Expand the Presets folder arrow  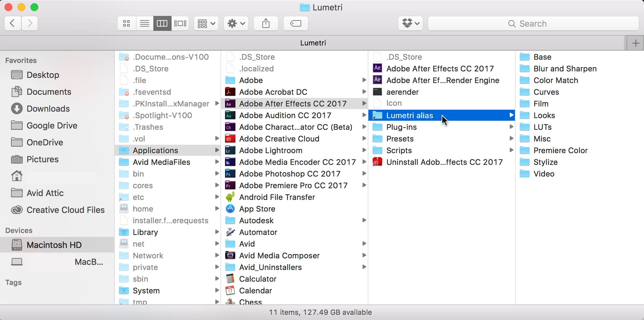tap(511, 139)
